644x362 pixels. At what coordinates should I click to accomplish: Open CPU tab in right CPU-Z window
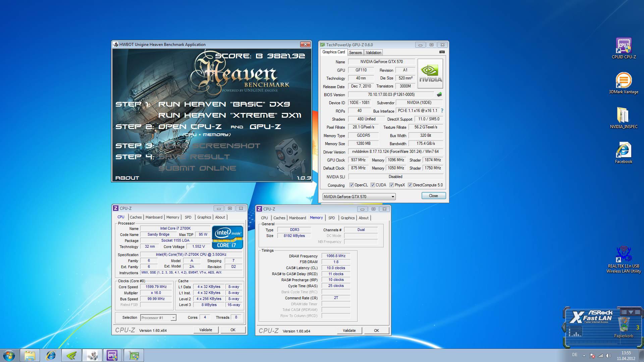click(264, 218)
